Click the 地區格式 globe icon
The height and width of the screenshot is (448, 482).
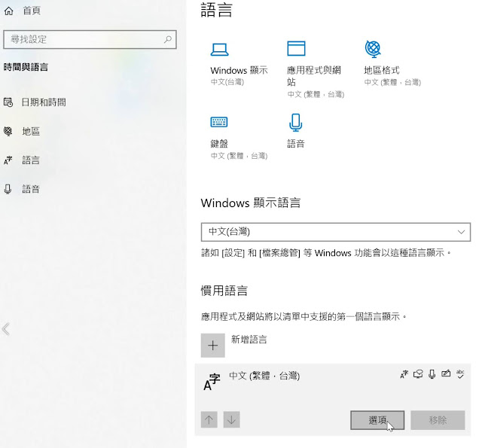pyautogui.click(x=373, y=49)
